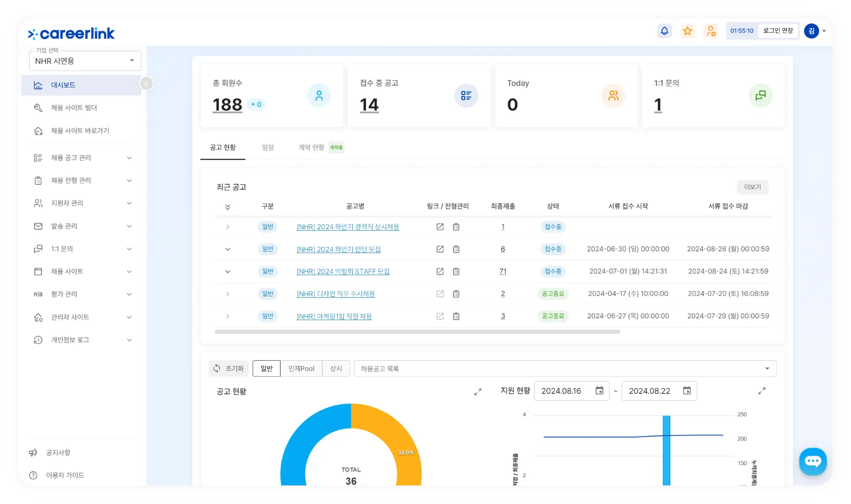The image size is (851, 504).
Task: Expand the 공고 현황 donut chart
Action: coord(478,392)
